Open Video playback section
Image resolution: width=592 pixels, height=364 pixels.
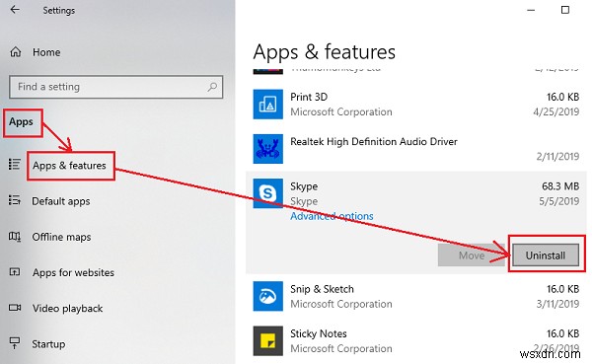(x=67, y=308)
